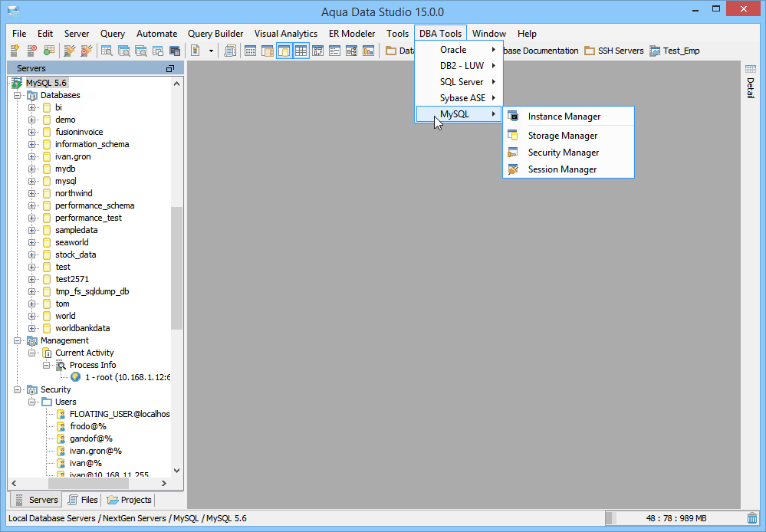Expand the SQL Server submenu
This screenshot has height=532, width=766.
pos(459,81)
